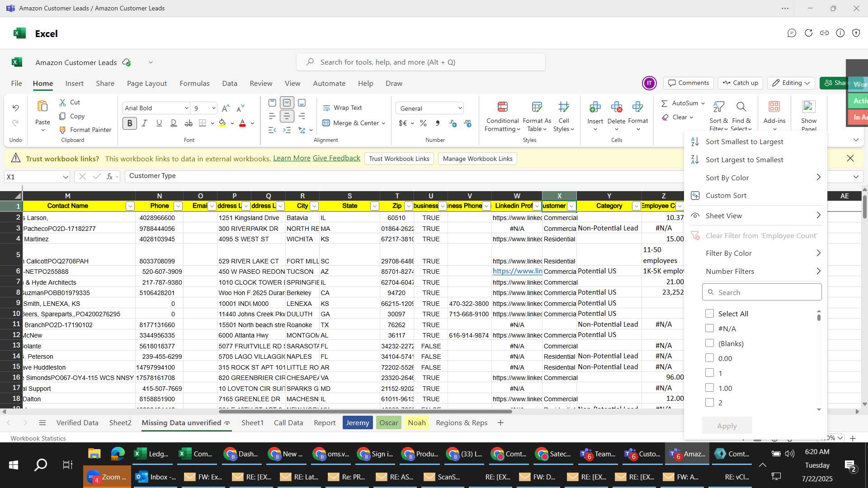
Task: Expand the Name Box dropdown
Action: pyautogui.click(x=66, y=177)
